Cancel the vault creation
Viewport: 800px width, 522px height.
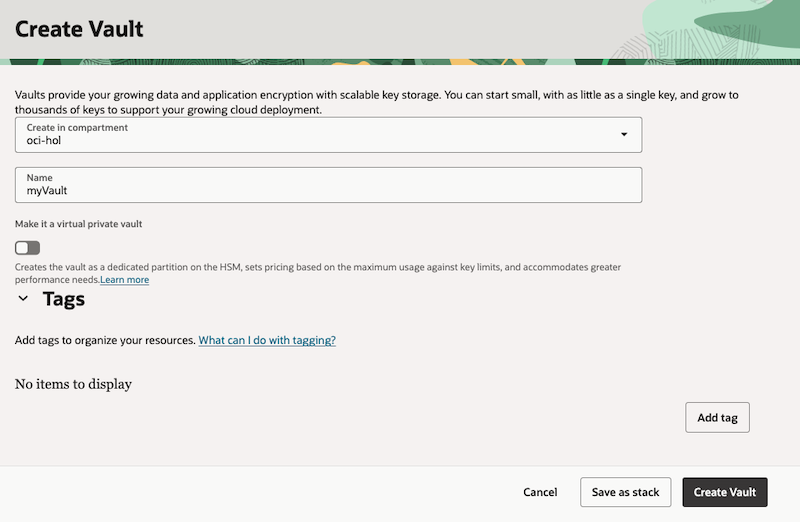click(x=540, y=492)
